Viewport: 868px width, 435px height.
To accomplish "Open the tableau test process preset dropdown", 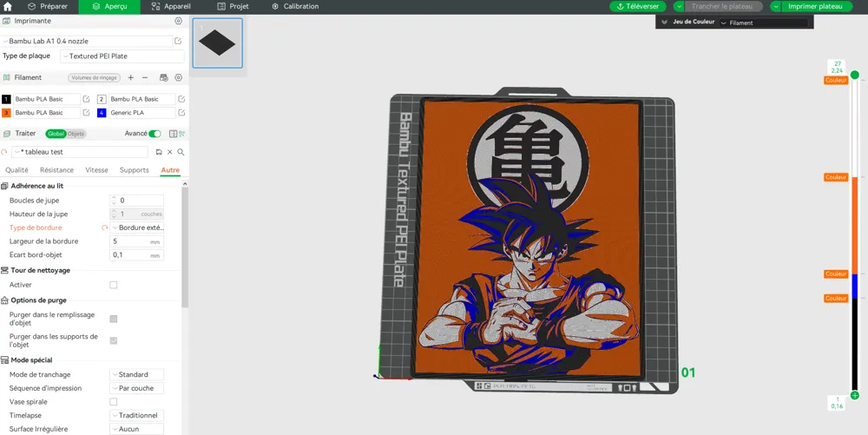I will [80, 152].
